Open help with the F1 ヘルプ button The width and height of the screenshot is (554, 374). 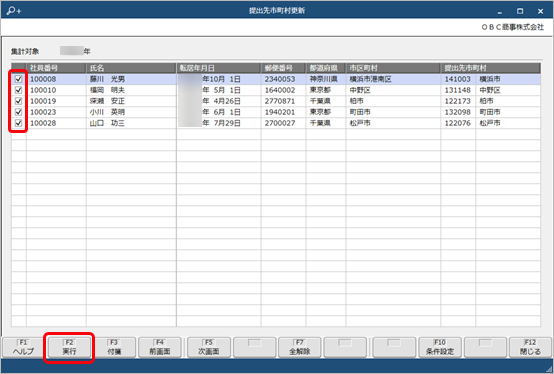[x=23, y=347]
